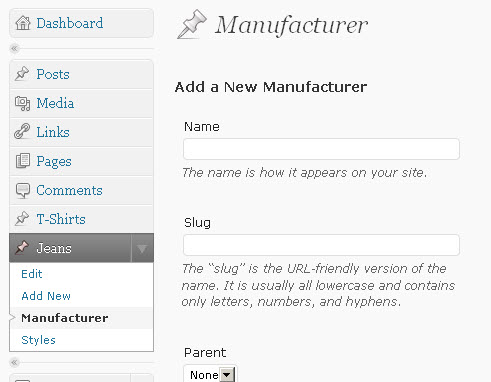Focus the Slug text field
Image resolution: width=491 pixels, height=382 pixels.
pos(321,245)
